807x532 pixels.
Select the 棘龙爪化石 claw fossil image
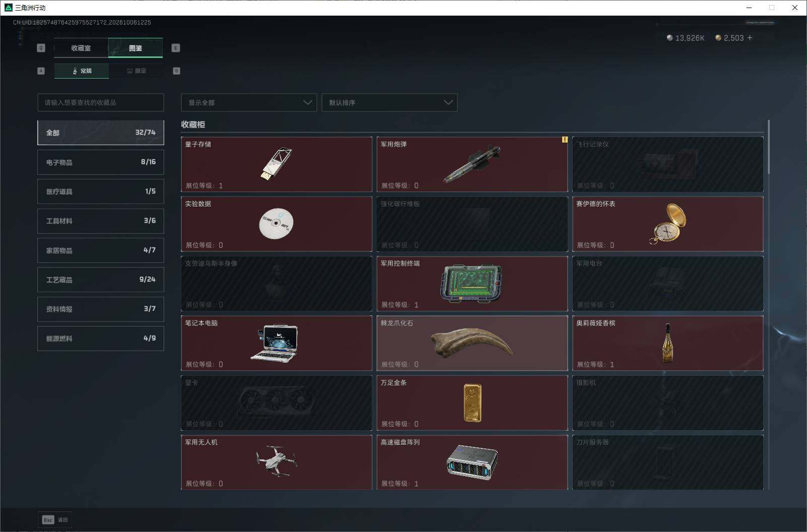[472, 342]
